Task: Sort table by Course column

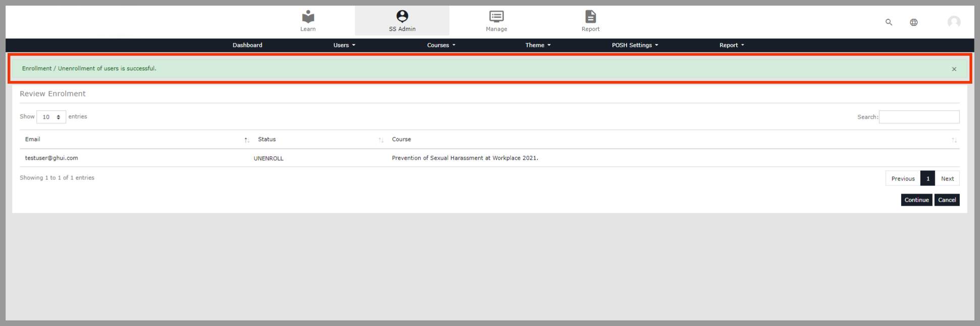Action: (401, 139)
